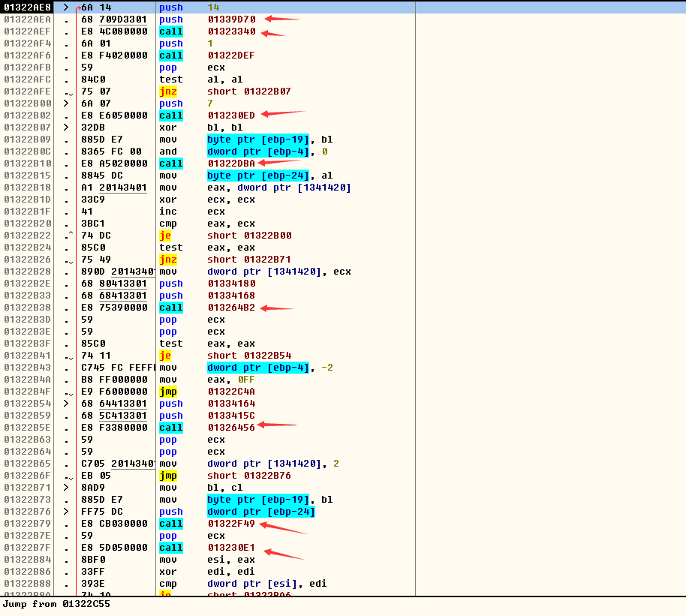Screen dimensions: 686x616
Task: Click 'dword ptr [esi], edi' operand
Action: point(267,584)
